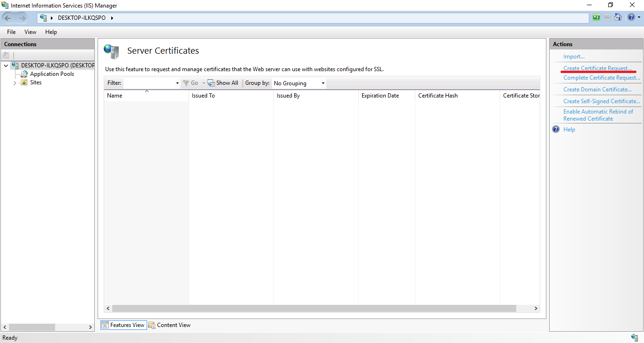Click Create Self-Signed Certificate link
Screen dimensions: 644x343
[602, 101]
